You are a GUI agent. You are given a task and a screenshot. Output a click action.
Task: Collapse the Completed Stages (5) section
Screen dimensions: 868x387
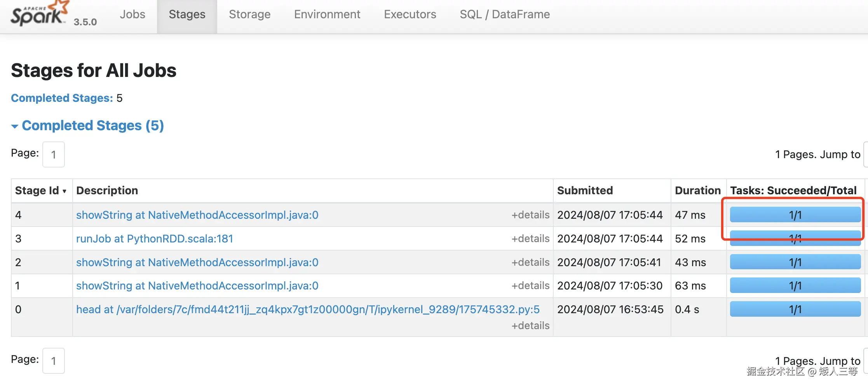(x=92, y=126)
